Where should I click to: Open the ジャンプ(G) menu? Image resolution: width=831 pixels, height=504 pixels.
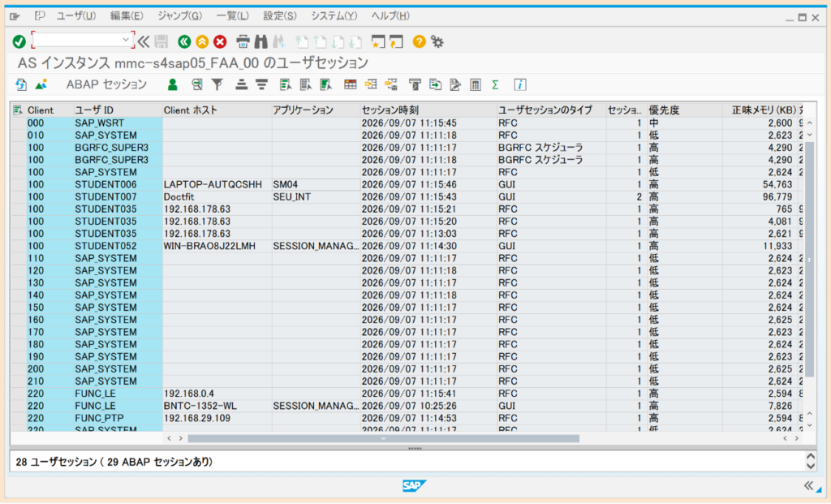point(179,16)
